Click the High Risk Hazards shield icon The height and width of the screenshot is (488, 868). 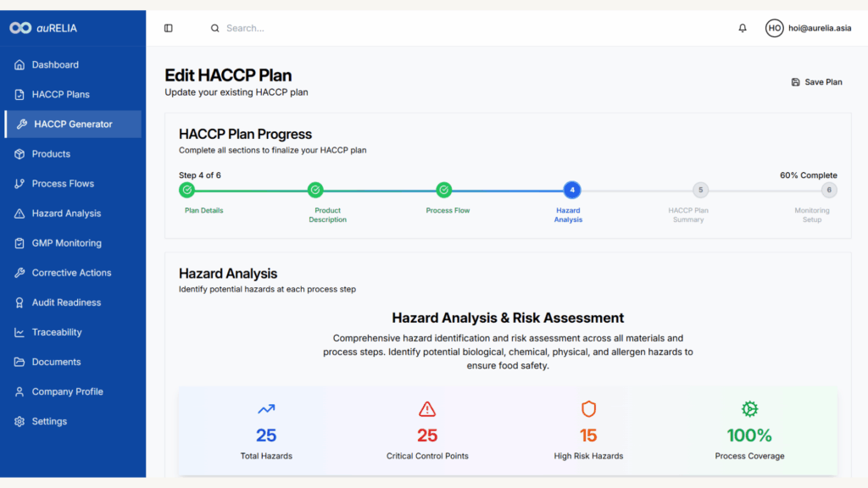point(588,409)
